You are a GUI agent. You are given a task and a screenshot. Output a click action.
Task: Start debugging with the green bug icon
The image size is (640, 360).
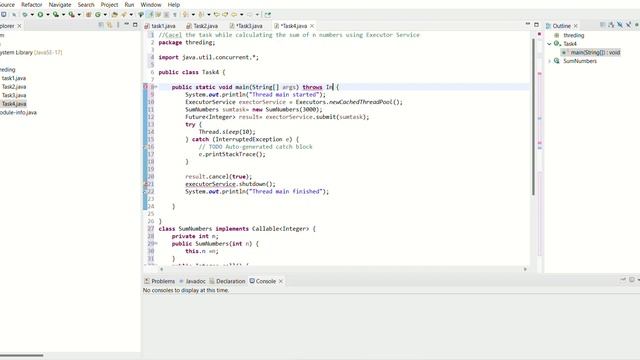24,14
